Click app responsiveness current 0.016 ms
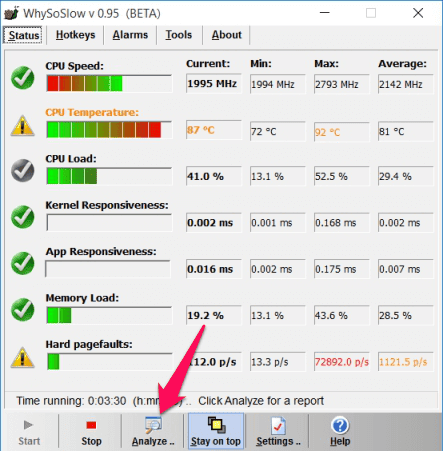This screenshot has width=443, height=451. point(213,269)
